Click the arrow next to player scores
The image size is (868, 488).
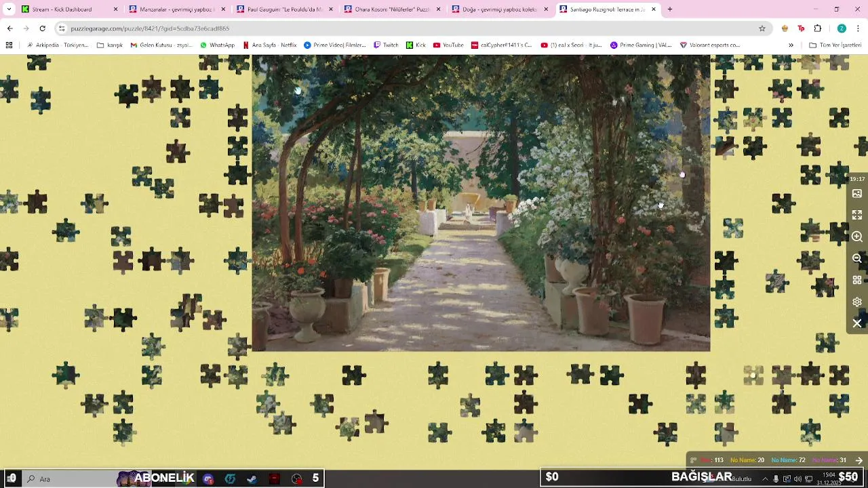(859, 460)
